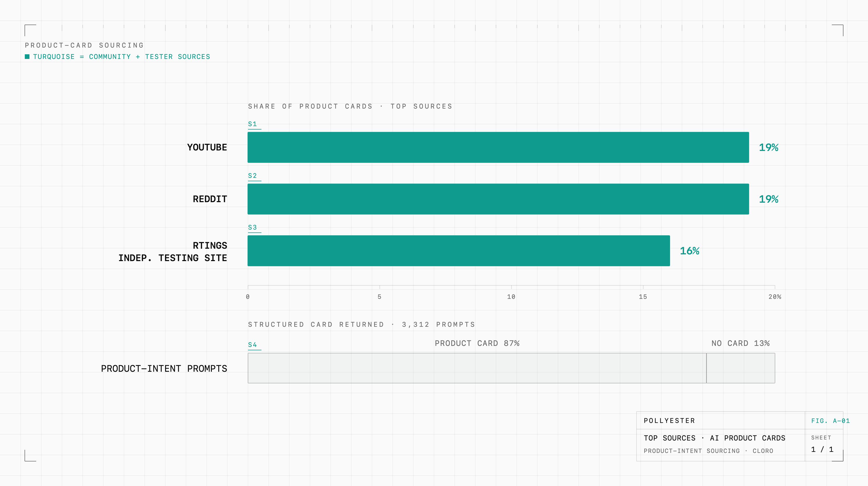Image resolution: width=868 pixels, height=486 pixels.
Task: Click the YouTube 19% bar
Action: 498,147
